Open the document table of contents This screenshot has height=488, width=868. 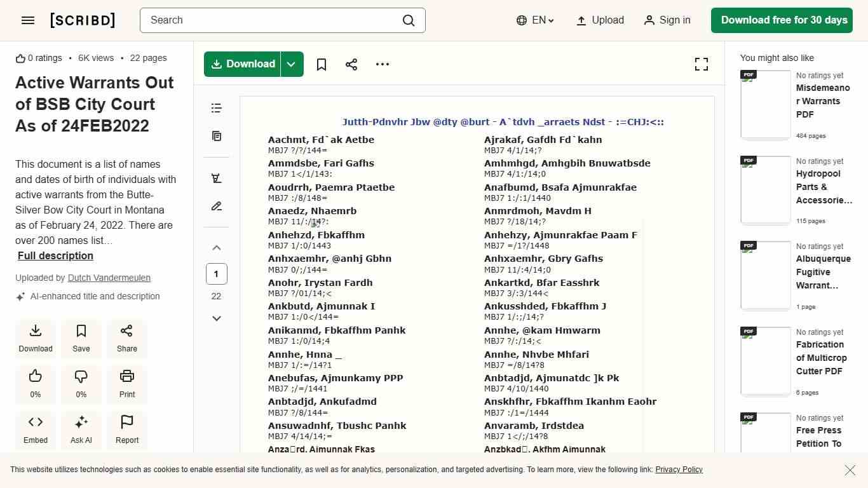tap(216, 108)
